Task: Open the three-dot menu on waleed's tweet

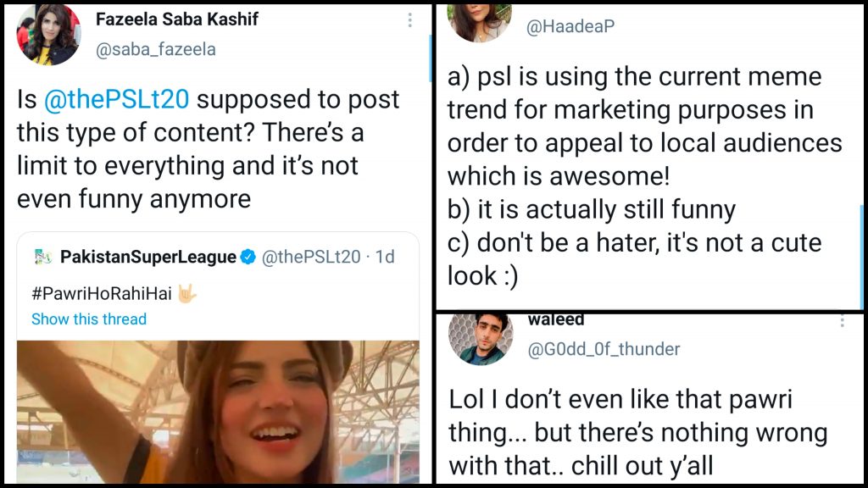Action: click(843, 321)
